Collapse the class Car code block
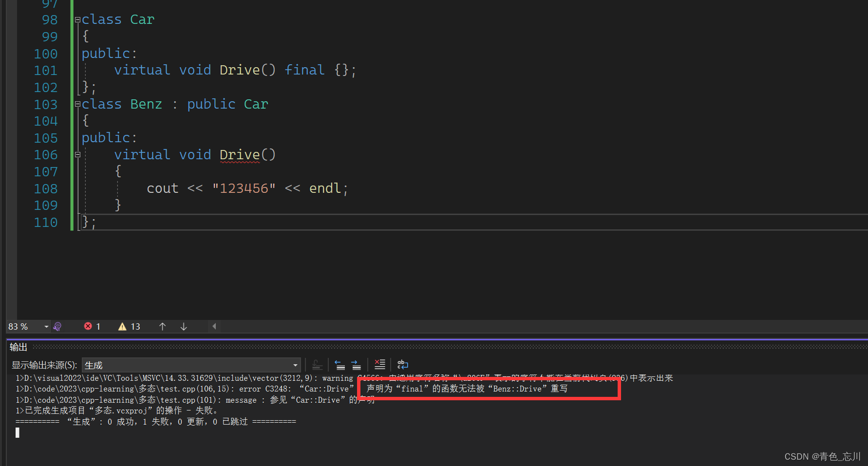Screen dimensions: 868x466 pyautogui.click(x=77, y=20)
